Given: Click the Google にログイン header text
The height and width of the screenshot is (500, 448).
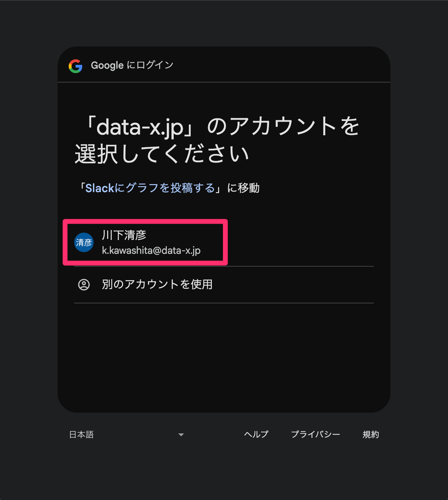Looking at the screenshot, I should click(x=132, y=65).
